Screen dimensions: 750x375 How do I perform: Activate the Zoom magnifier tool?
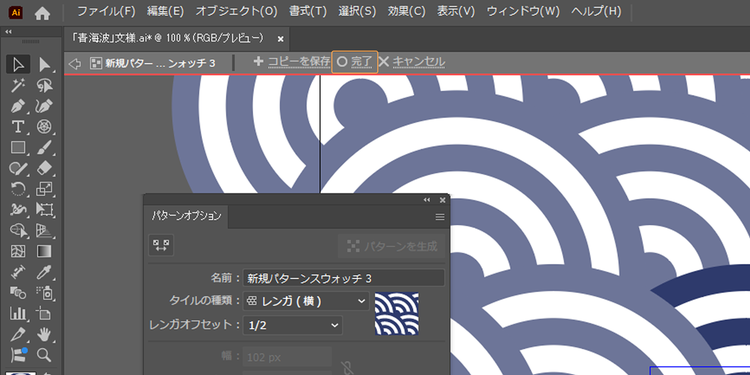[x=44, y=355]
